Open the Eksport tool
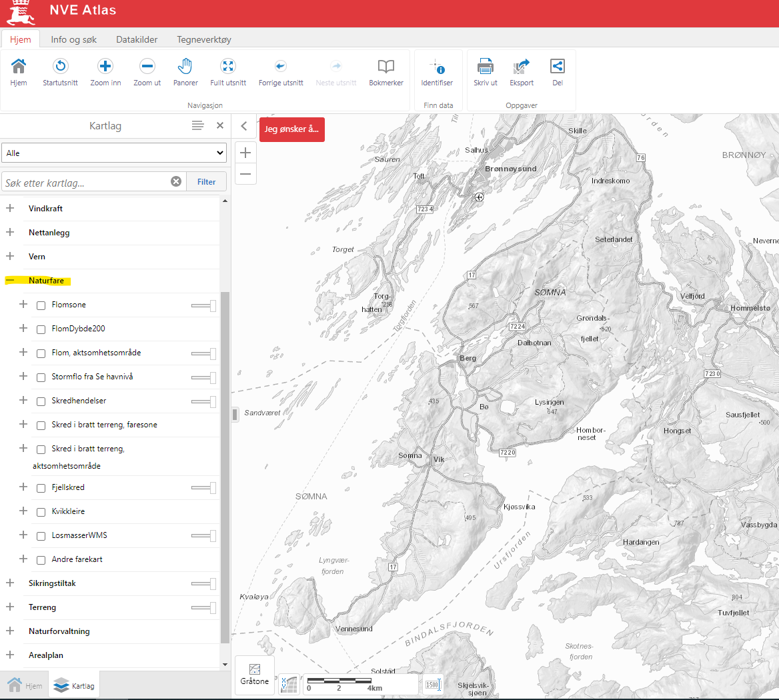The height and width of the screenshot is (700, 779). tap(522, 66)
